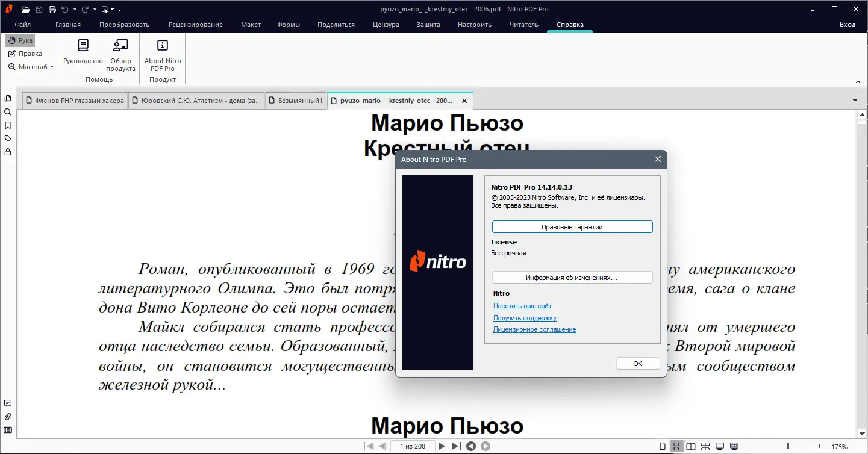Go to the next page
This screenshot has width=868, height=454.
click(442, 446)
